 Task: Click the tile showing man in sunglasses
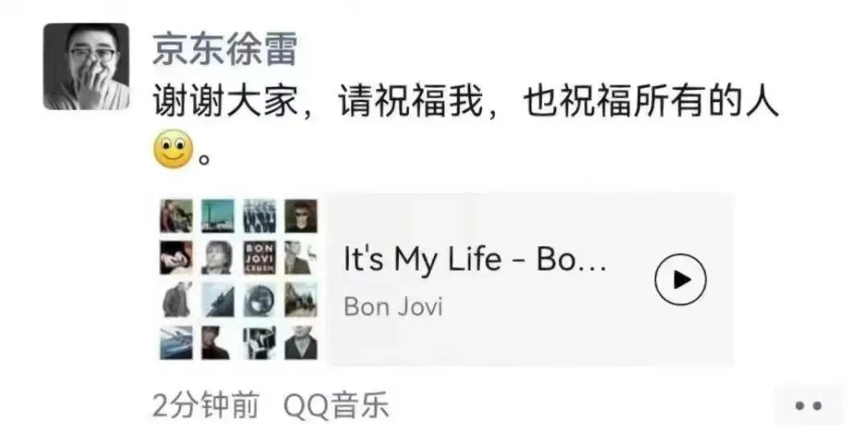[x=301, y=216]
